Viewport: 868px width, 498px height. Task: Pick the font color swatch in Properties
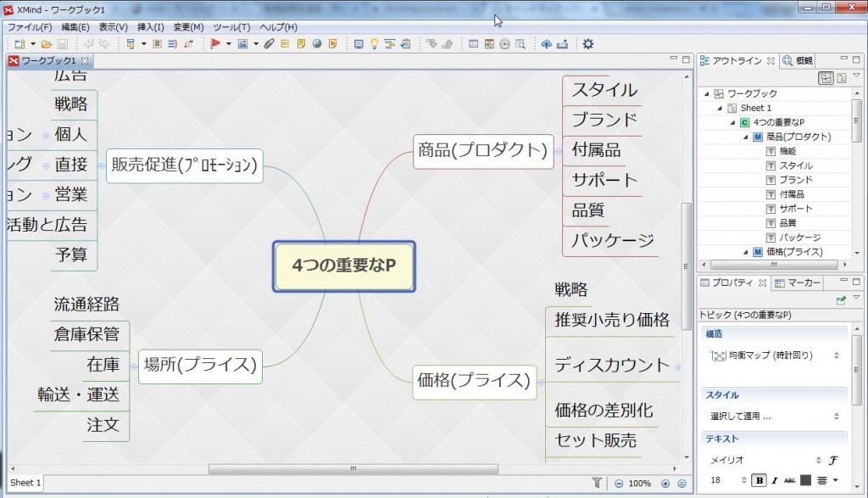coord(805,480)
